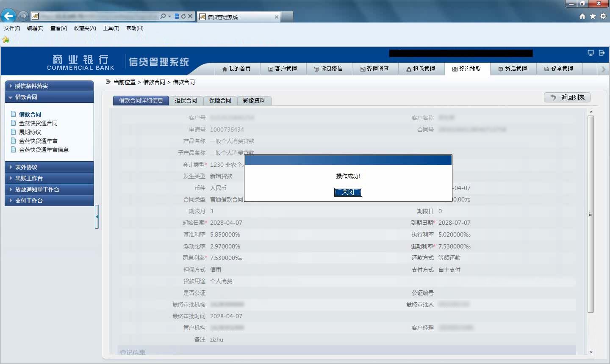Open the 工具(T) menu
Viewport: 610px width, 364px height.
click(x=111, y=28)
